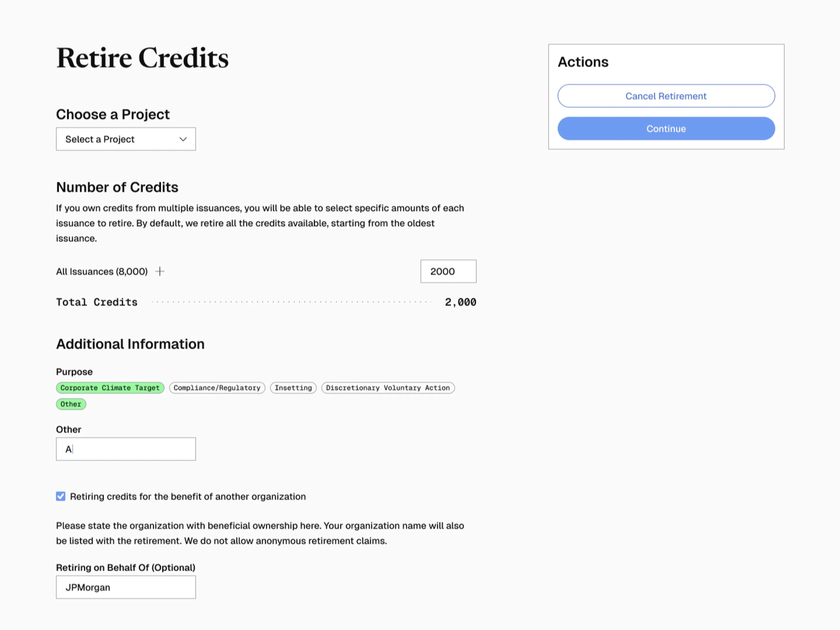The height and width of the screenshot is (630, 840).
Task: Focus the credits amount field showing 2000
Action: 448,271
